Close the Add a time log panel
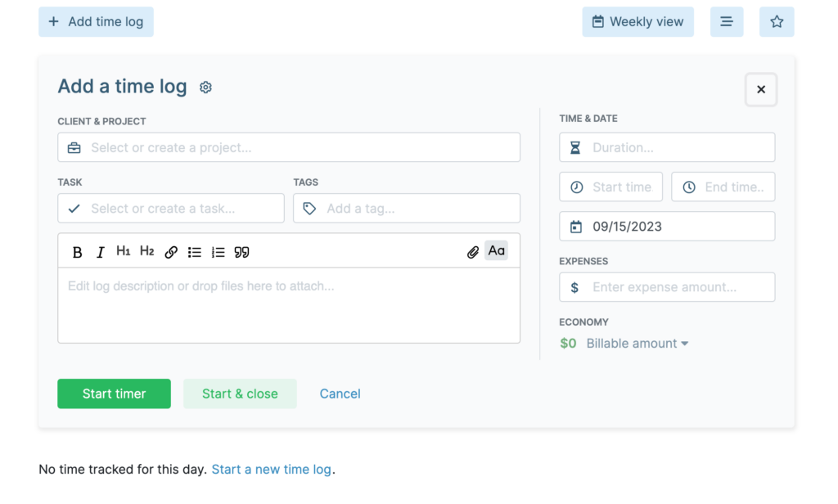The height and width of the screenshot is (504, 838). tap(761, 89)
